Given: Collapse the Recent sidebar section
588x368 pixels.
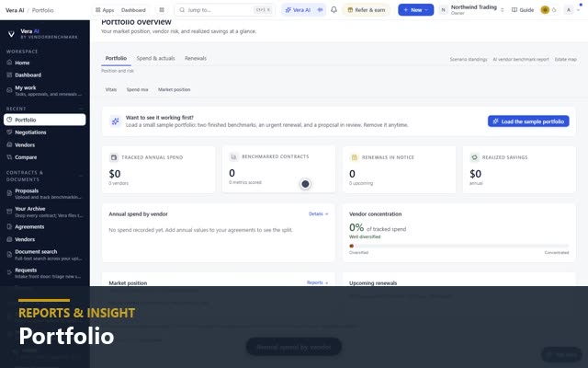Looking at the screenshot, I should [x=81, y=109].
